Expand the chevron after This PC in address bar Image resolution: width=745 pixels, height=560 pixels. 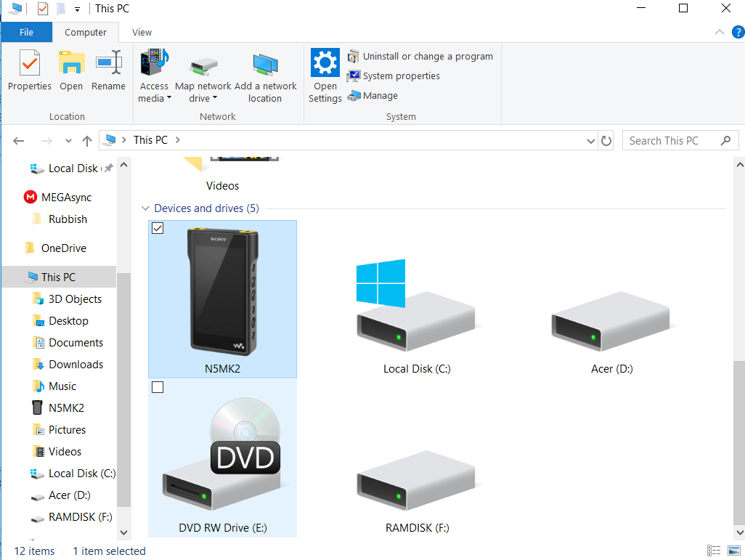pyautogui.click(x=178, y=140)
